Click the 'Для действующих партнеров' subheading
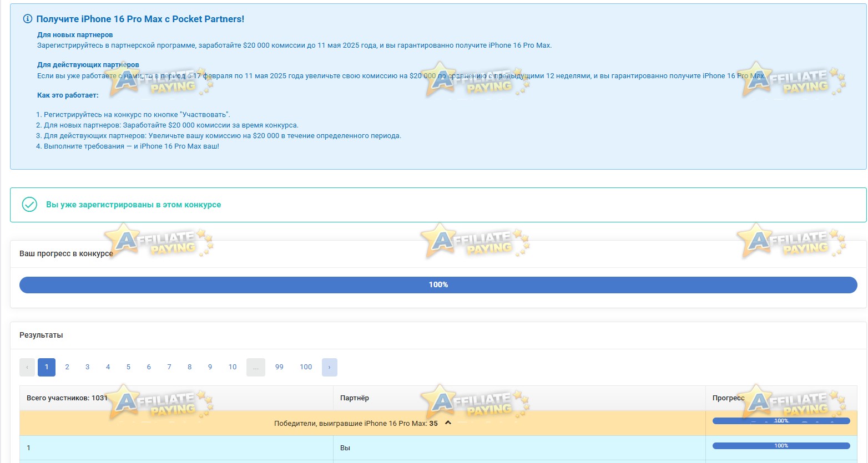The width and height of the screenshot is (868, 463). click(x=88, y=65)
